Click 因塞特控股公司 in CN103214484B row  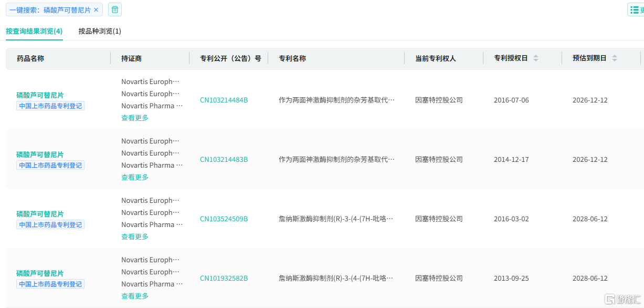439,100
